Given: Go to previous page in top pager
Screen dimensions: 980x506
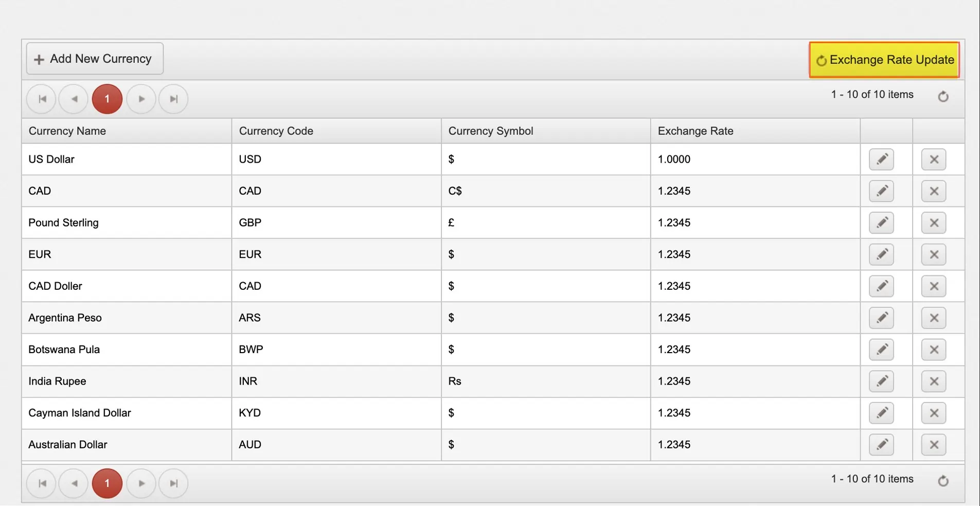Looking at the screenshot, I should 74,99.
